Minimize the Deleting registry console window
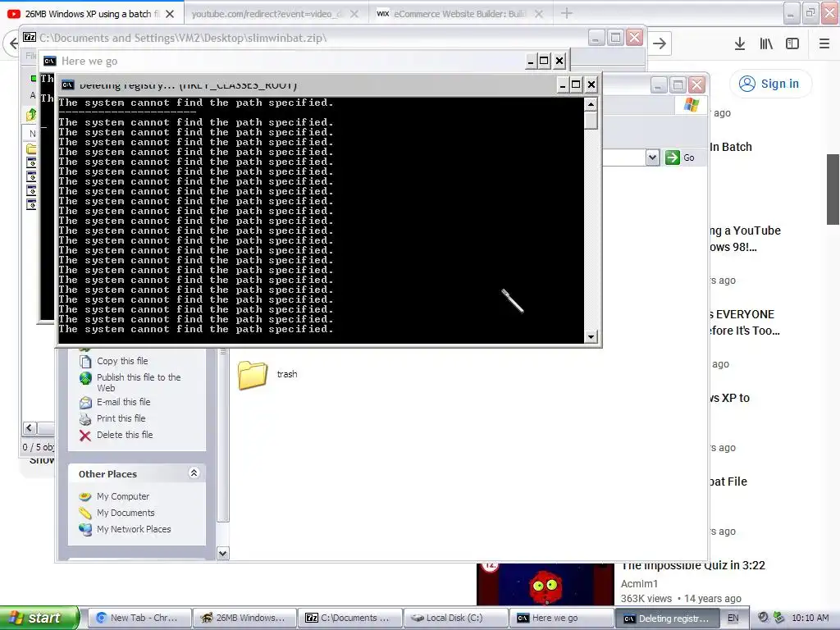The height and width of the screenshot is (630, 840). point(562,84)
